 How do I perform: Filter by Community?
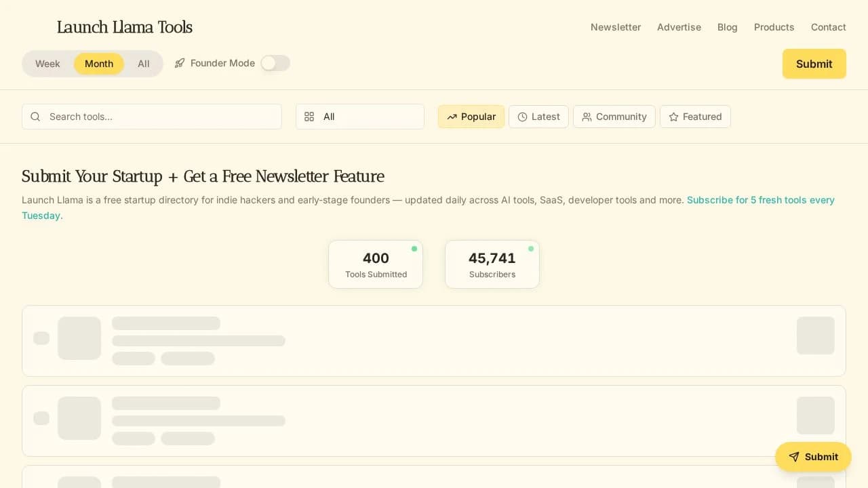(x=614, y=117)
